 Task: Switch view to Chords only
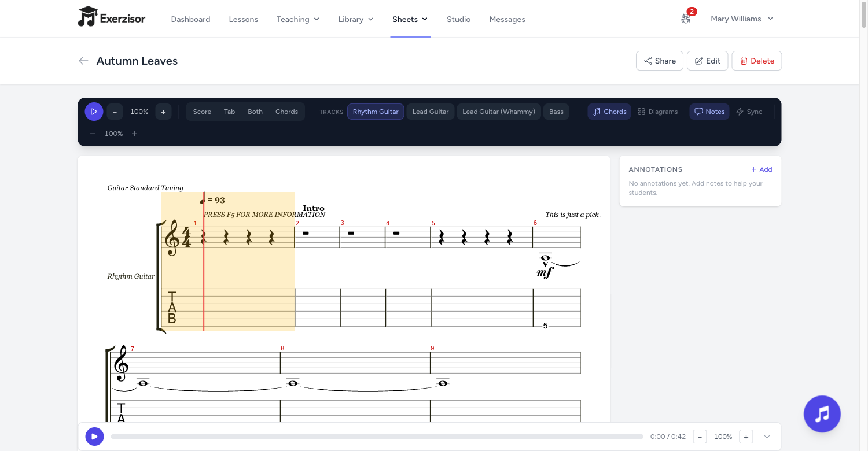[286, 112]
